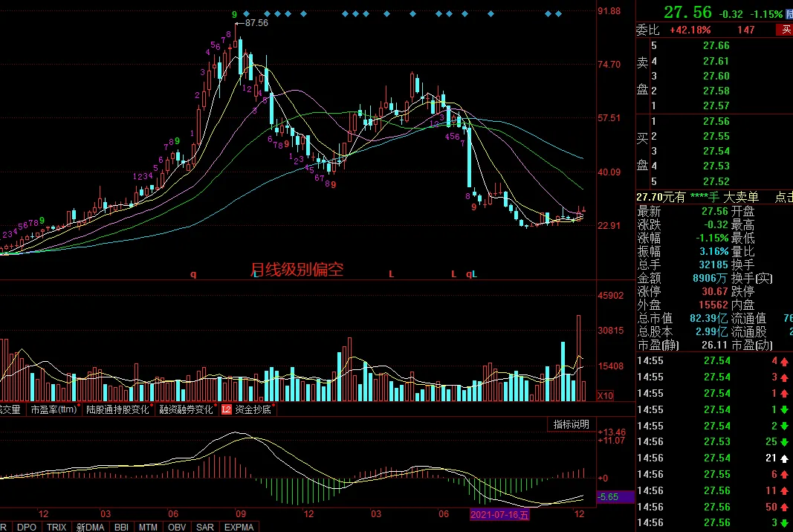Switch to the 陆股通持股变化 tab
Viewport: 793px width, 532px height.
pyautogui.click(x=118, y=409)
